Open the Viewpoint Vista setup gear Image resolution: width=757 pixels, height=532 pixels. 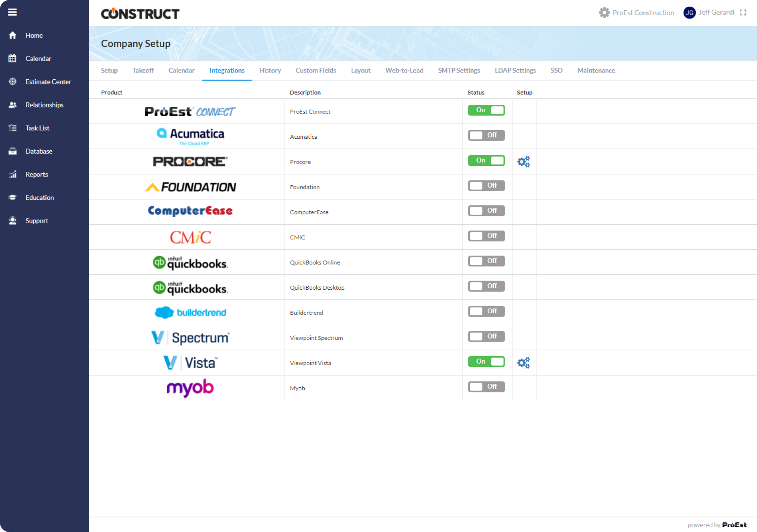pyautogui.click(x=524, y=363)
